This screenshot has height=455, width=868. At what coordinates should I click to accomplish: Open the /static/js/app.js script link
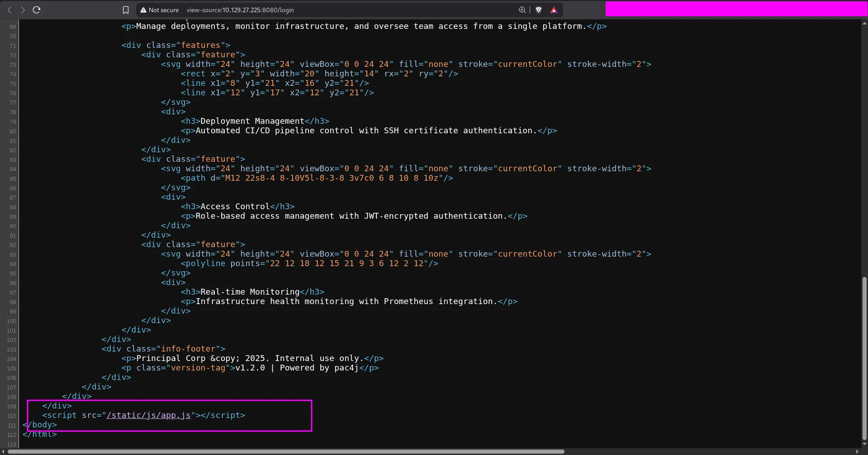pos(148,415)
